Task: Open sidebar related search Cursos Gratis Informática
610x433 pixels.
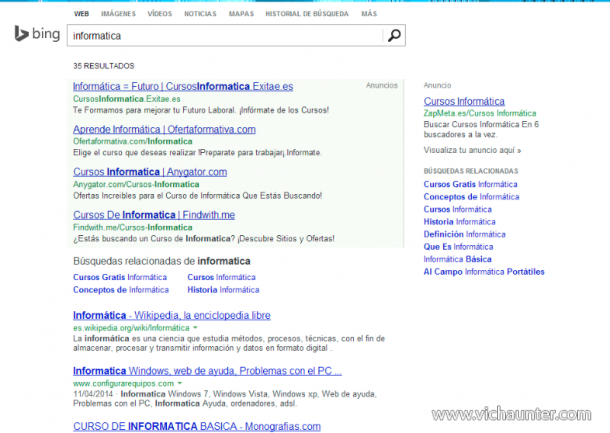Action: 470,184
